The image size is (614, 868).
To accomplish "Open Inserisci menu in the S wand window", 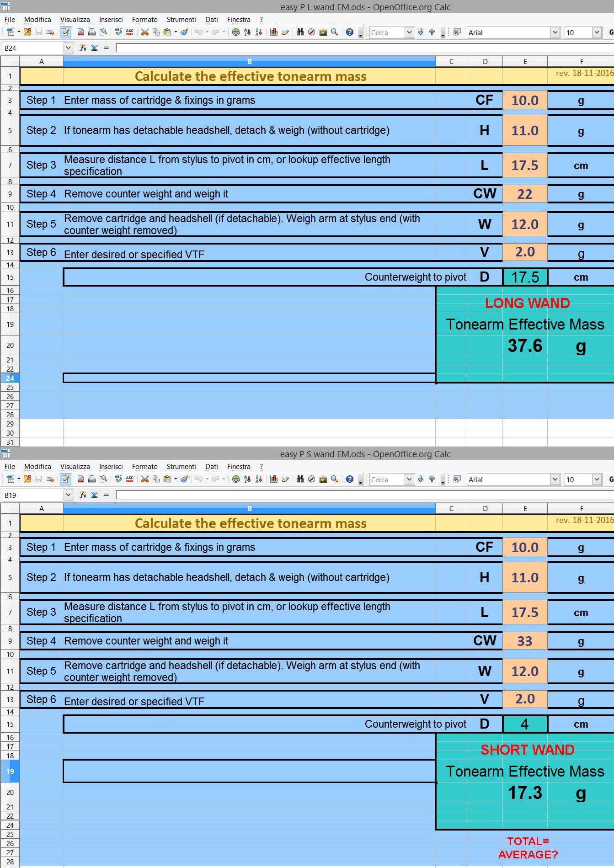I will 111,466.
